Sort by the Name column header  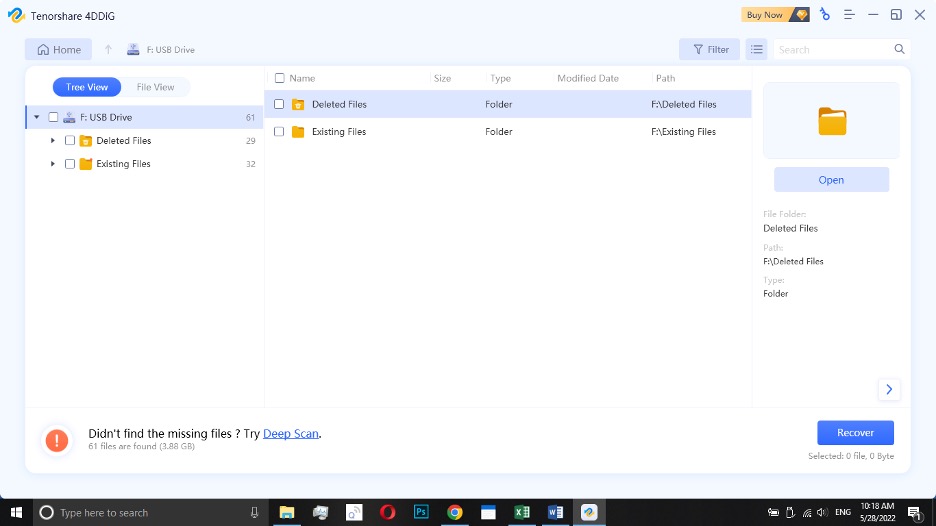click(302, 78)
